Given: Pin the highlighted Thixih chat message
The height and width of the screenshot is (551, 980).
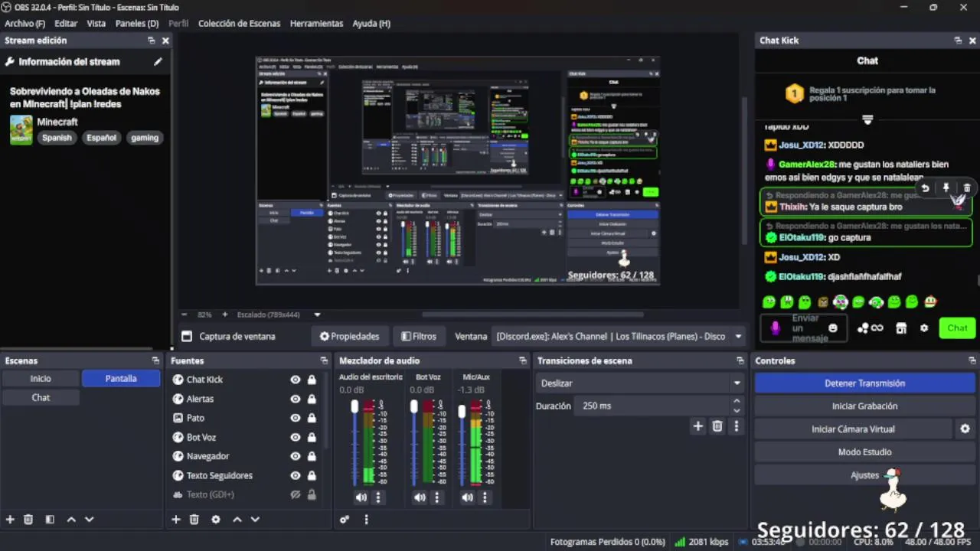Looking at the screenshot, I should pos(946,188).
